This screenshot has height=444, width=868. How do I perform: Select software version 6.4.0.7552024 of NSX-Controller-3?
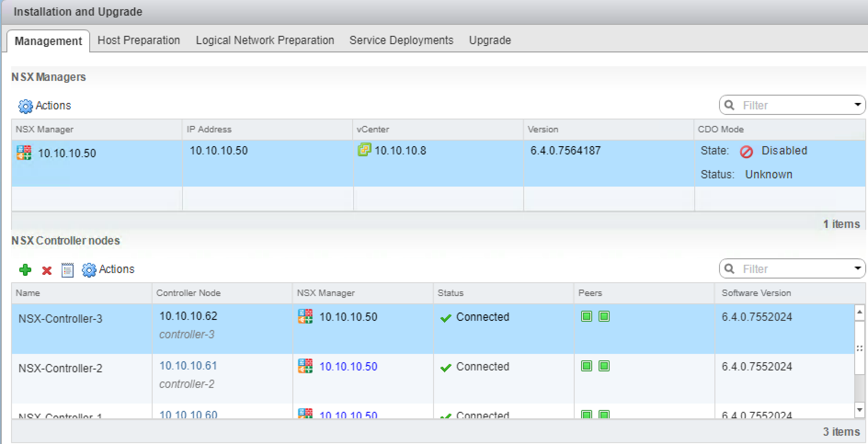click(x=757, y=317)
